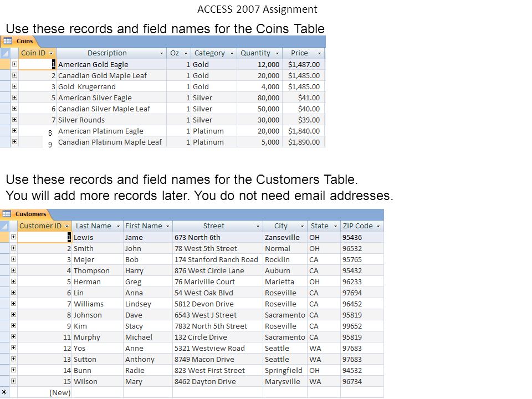The image size is (532, 399).
Task: Click the first name cell Lindsey
Action: 148,304
